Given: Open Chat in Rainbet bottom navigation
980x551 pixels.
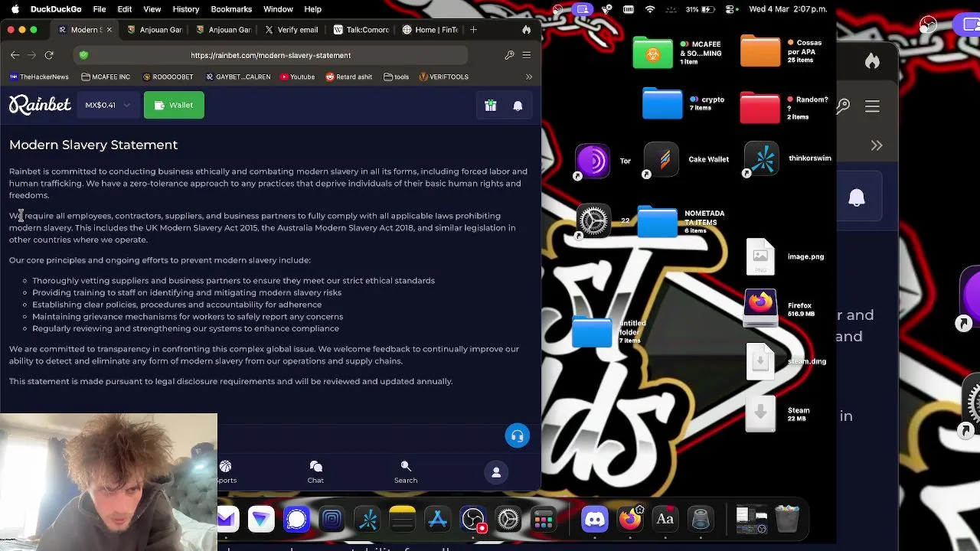Looking at the screenshot, I should (315, 472).
